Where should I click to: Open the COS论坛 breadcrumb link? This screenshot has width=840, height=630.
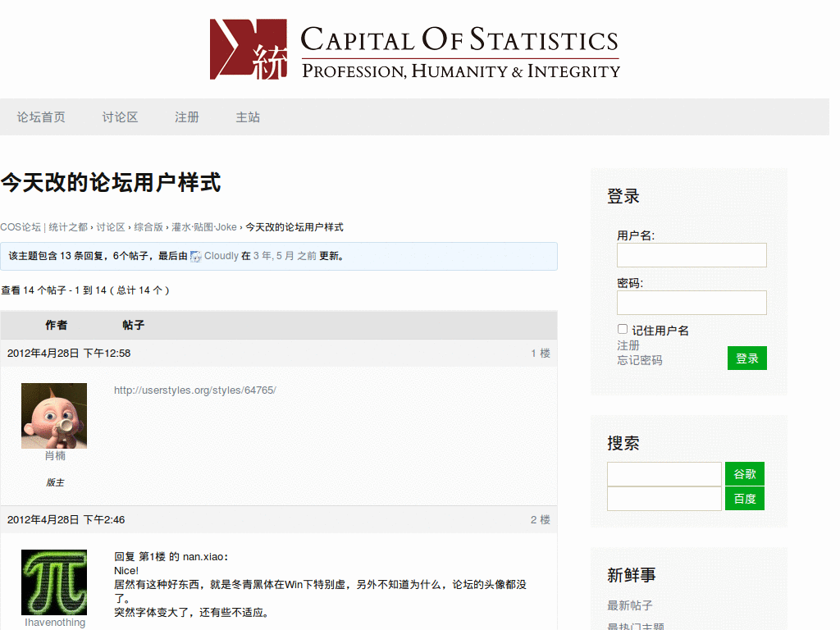(21, 227)
